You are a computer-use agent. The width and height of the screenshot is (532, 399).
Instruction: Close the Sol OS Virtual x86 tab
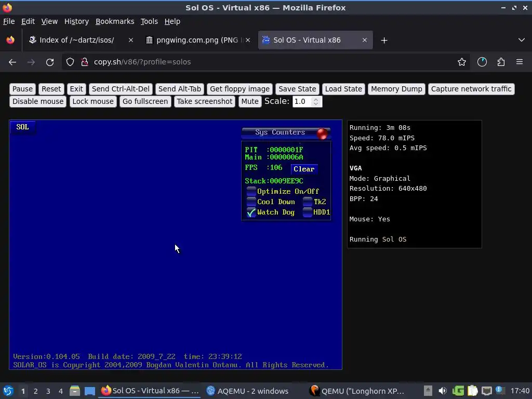(x=364, y=40)
